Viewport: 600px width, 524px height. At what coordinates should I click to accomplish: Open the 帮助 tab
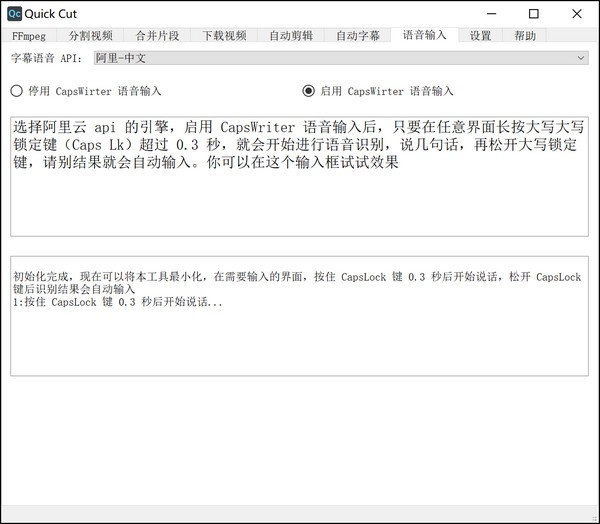click(525, 35)
